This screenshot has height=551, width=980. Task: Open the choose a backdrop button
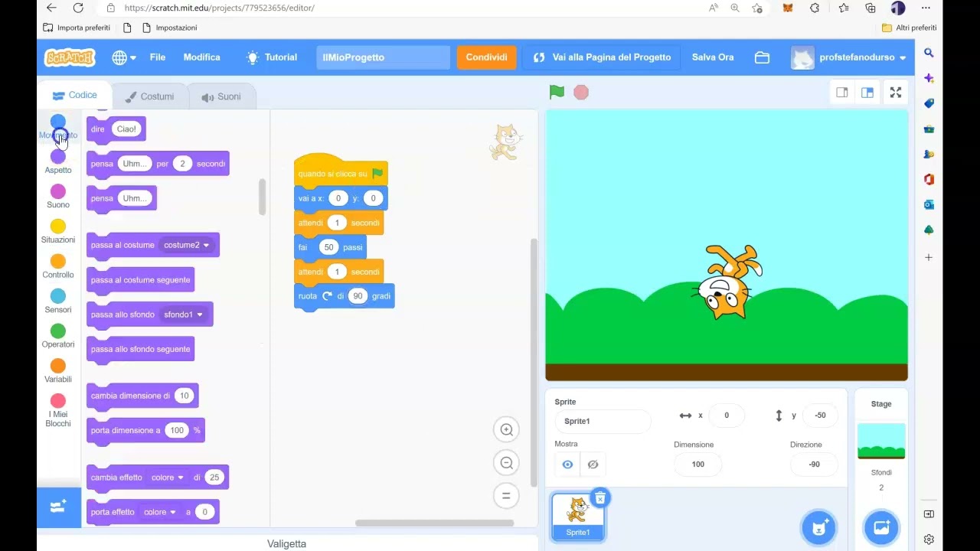point(881,527)
